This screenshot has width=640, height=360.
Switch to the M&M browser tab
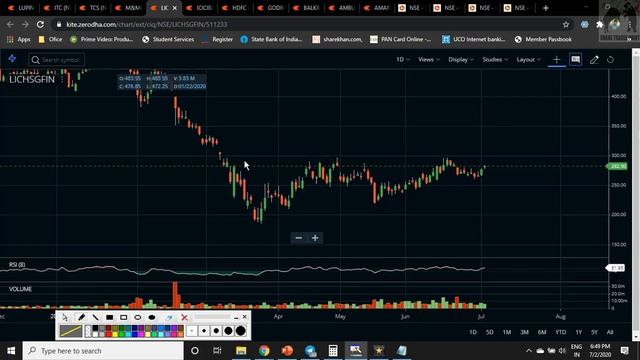129,8
